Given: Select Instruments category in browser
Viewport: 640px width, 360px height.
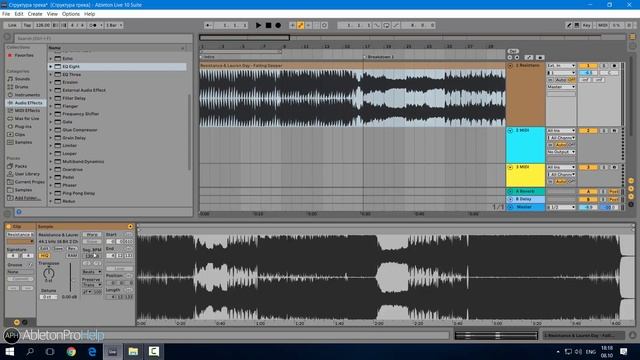Looking at the screenshot, I should 27,95.
